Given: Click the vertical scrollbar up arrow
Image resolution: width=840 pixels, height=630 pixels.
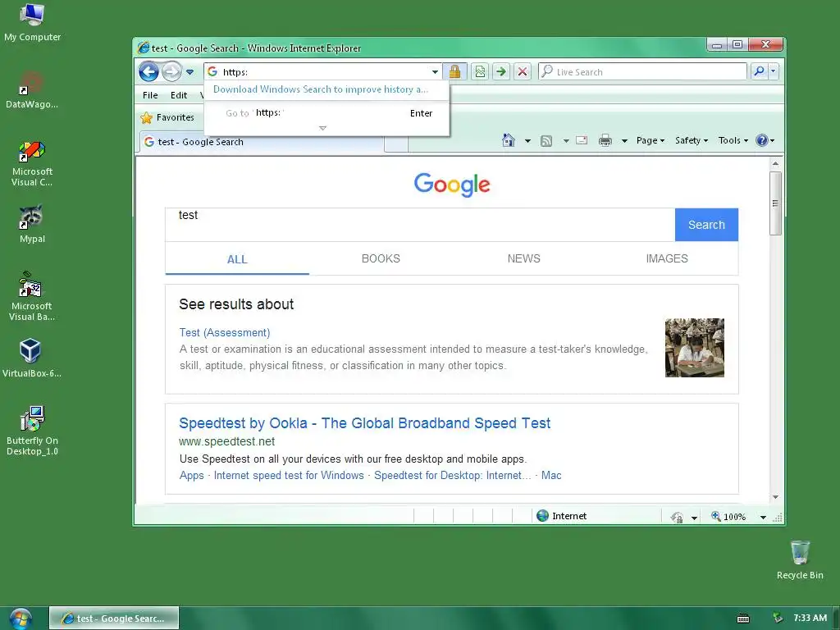Looking at the screenshot, I should pyautogui.click(x=775, y=163).
